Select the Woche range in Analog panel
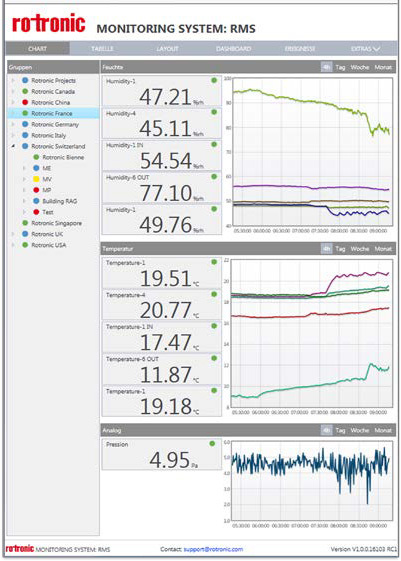 (360, 430)
